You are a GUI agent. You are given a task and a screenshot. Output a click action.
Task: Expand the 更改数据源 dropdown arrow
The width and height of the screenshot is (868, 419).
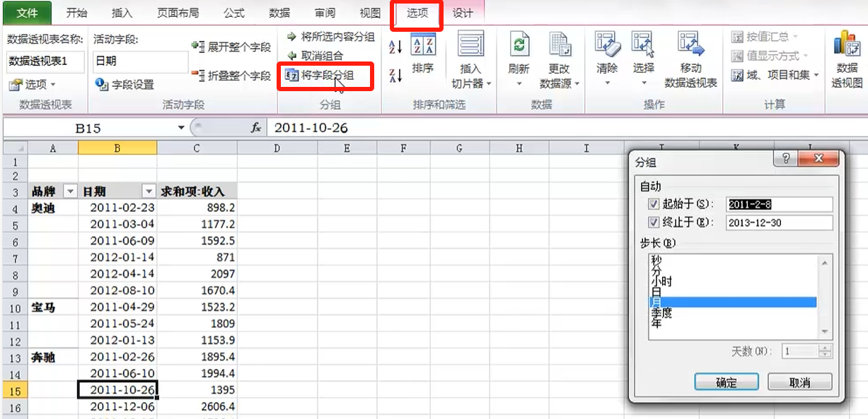pos(577,84)
